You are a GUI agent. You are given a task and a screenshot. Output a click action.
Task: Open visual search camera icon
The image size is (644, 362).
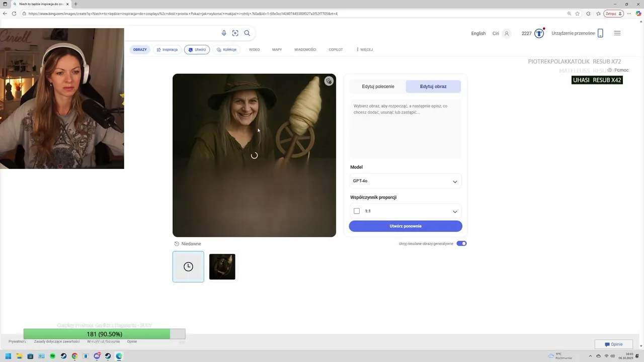(235, 33)
